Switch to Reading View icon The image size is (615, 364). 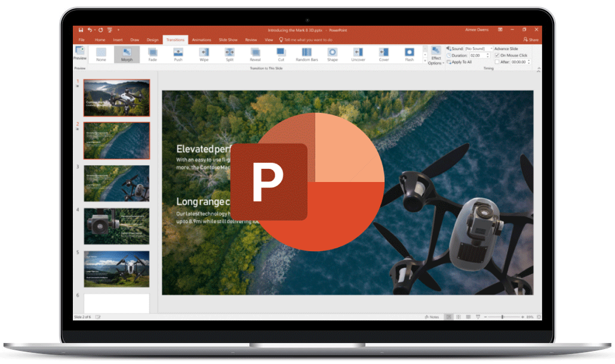[468, 317]
